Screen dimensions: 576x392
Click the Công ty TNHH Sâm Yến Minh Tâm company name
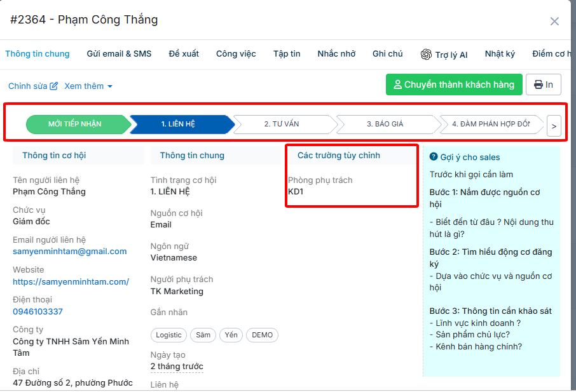point(71,348)
